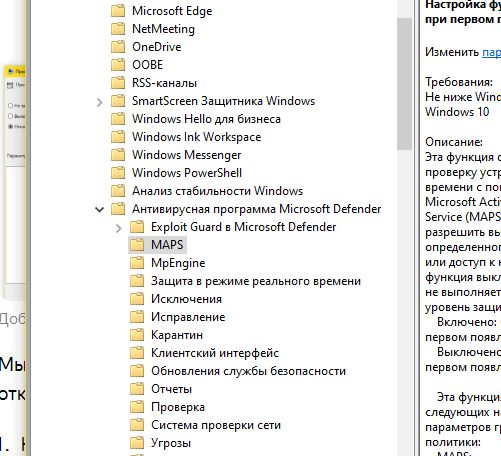
Task: Click the Windows Messenger folder icon
Action: pyautogui.click(x=118, y=155)
